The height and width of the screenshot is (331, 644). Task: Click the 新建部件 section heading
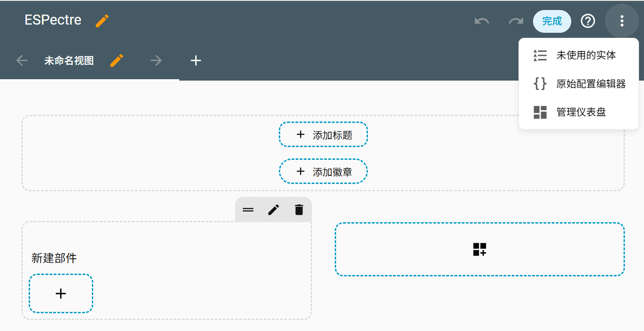point(54,258)
